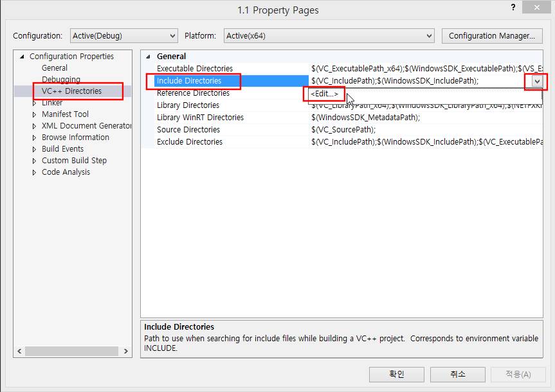Screen dimensions: 555x392
Task: Collapse the Configuration Properties tree node
Action: pos(23,57)
